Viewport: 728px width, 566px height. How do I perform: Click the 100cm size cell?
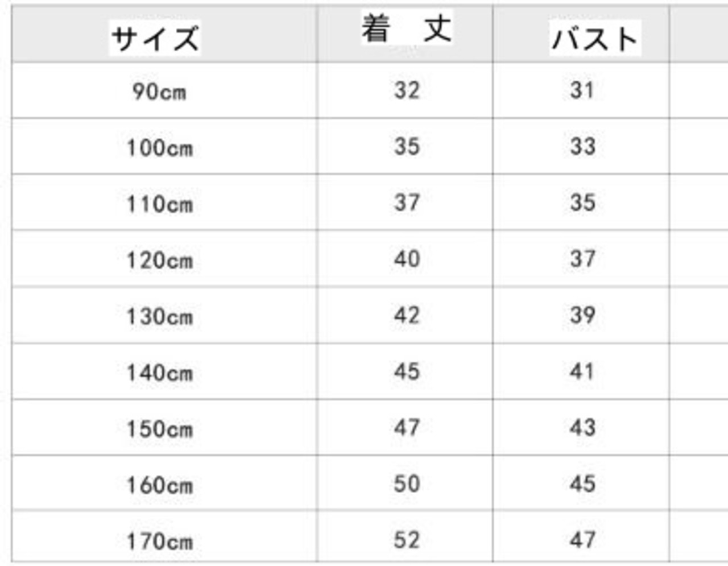point(159,148)
